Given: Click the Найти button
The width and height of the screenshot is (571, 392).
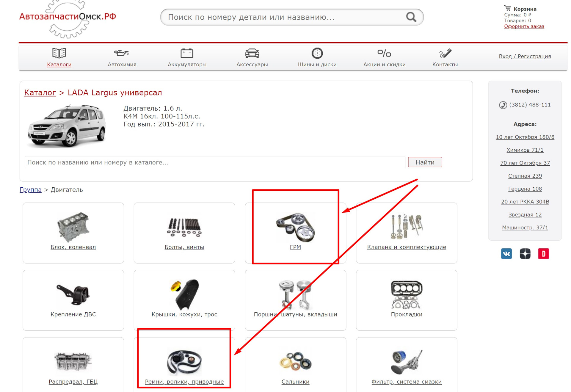Looking at the screenshot, I should tap(425, 162).
